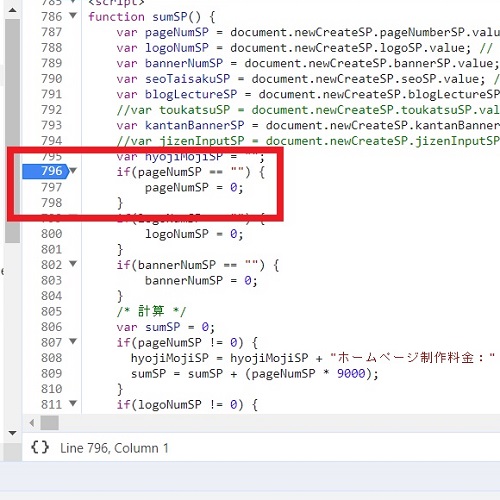The height and width of the screenshot is (500, 500).
Task: Collapse the sumSP function fold arrow at line 786
Action: (x=73, y=15)
